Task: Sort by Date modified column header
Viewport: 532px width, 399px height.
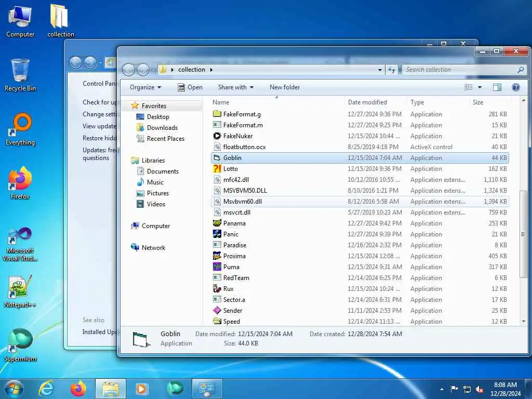Action: (376, 102)
